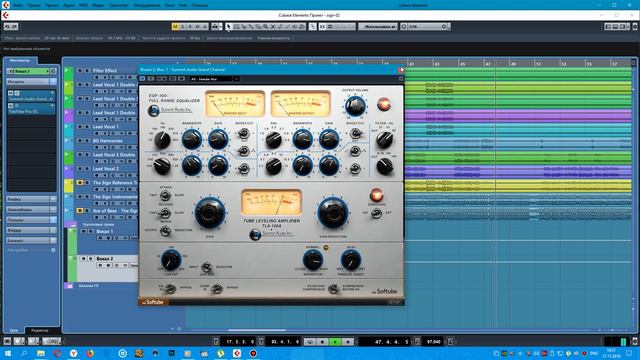Open the Summit Audio insert slot dropdown arrow
The width and height of the screenshot is (640, 360).
(x=52, y=93)
